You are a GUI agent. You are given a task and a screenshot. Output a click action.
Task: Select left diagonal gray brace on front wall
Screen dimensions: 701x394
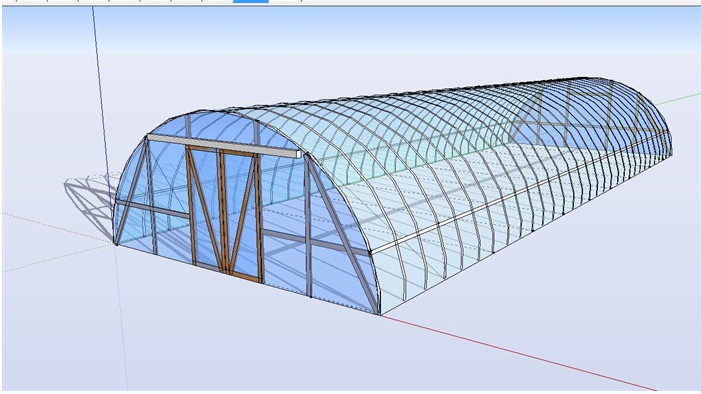(x=131, y=191)
